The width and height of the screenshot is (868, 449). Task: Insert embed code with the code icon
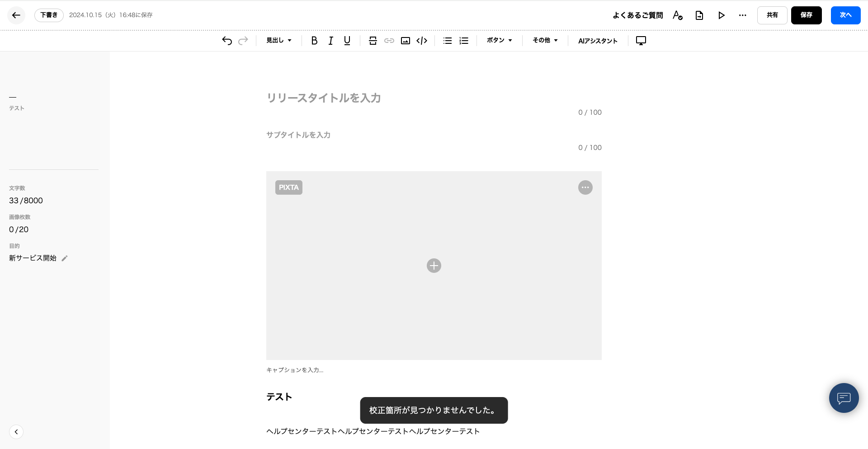click(x=422, y=41)
